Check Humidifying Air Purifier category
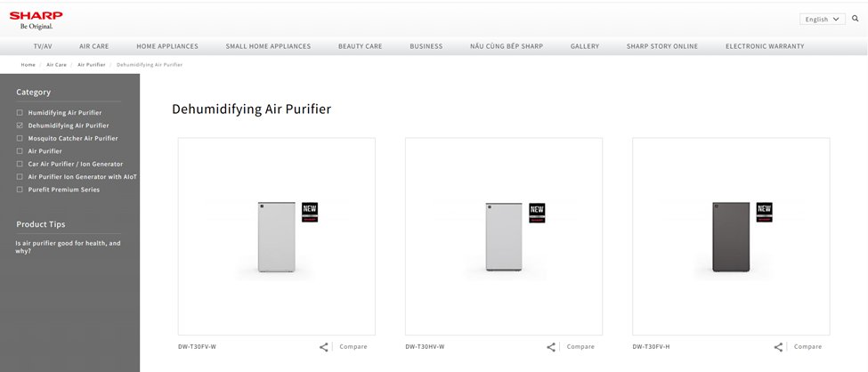Viewport: 868px width, 372px height. (20, 113)
